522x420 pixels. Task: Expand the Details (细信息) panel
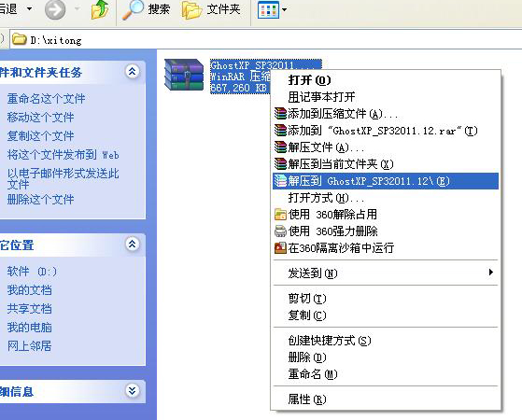133,390
